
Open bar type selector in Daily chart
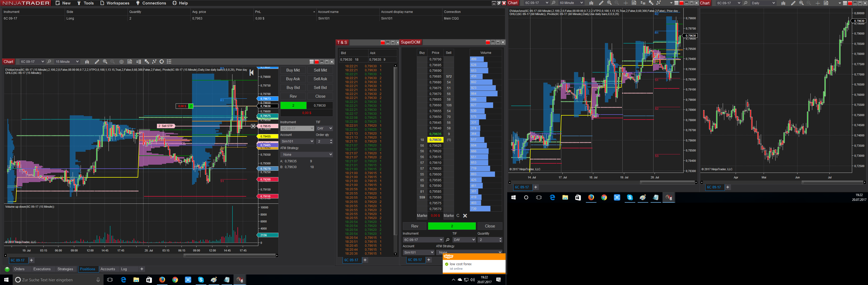click(x=783, y=3)
